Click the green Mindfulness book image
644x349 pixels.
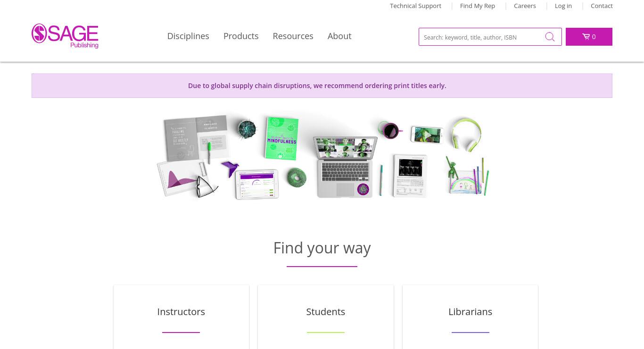pyautogui.click(x=281, y=138)
